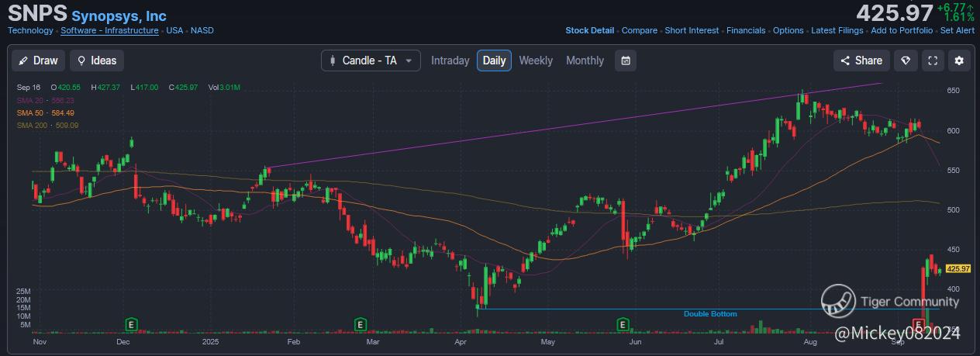Open the Software - Infrastructure industry link
This screenshot has height=356, width=980.
(109, 31)
